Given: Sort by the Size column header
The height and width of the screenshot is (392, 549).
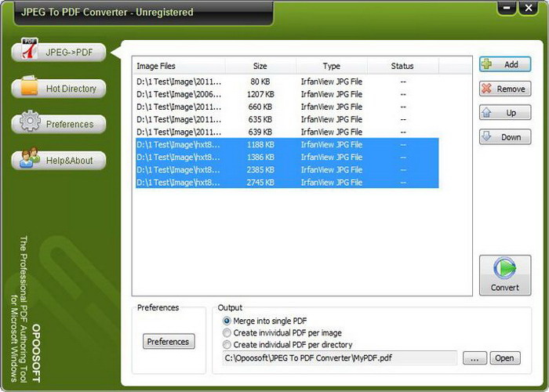Looking at the screenshot, I should tap(260, 66).
